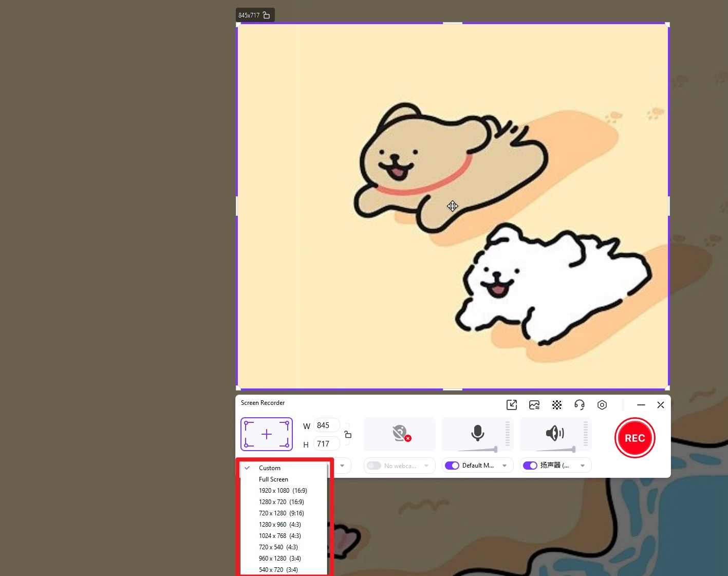Screen dimensions: 728x576
Task: Click the custom capture area selection icon
Action: tap(267, 434)
